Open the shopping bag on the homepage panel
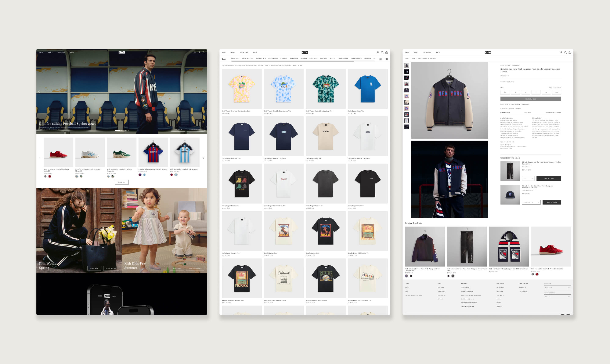 coord(203,52)
